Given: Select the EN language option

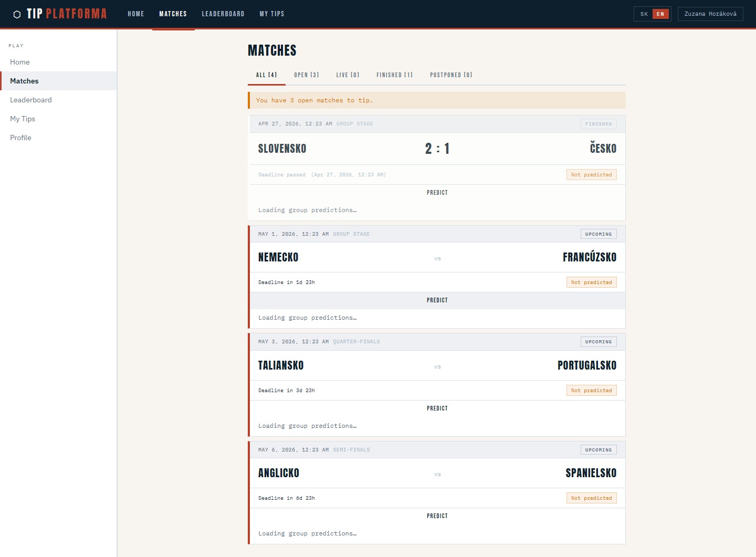Looking at the screenshot, I should pyautogui.click(x=660, y=14).
